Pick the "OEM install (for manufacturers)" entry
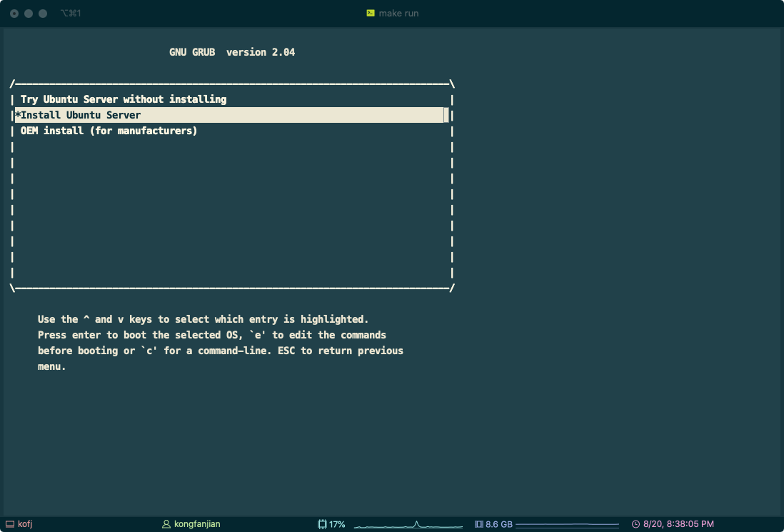This screenshot has height=532, width=784. click(109, 131)
